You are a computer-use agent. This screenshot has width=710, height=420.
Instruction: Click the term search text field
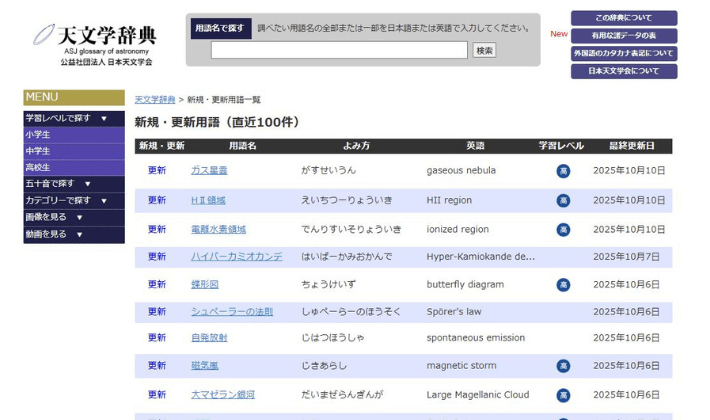(x=339, y=50)
